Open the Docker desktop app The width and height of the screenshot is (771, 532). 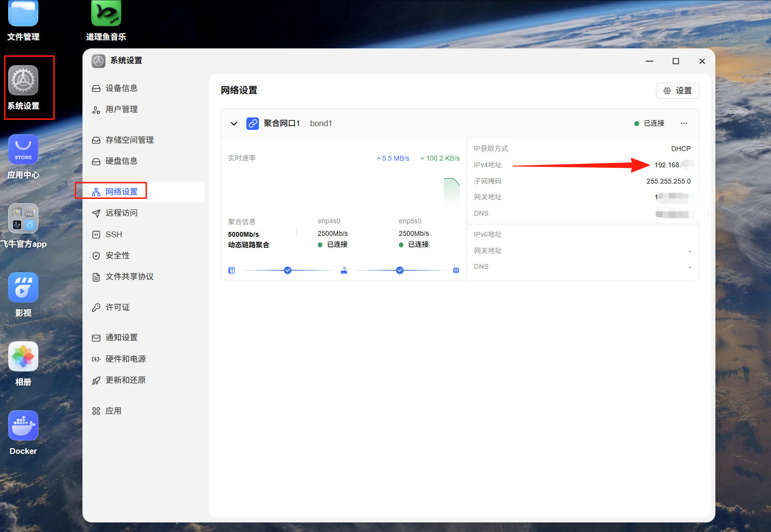pyautogui.click(x=23, y=426)
